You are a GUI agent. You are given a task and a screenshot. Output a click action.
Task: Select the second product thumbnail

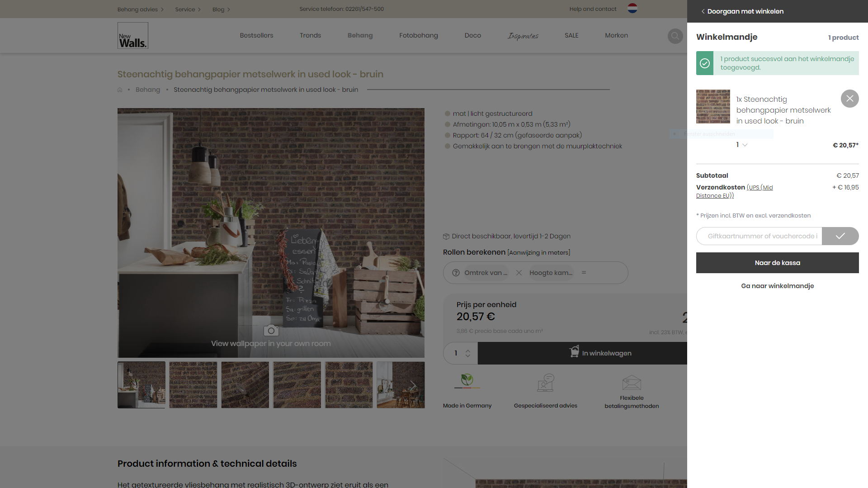(193, 384)
